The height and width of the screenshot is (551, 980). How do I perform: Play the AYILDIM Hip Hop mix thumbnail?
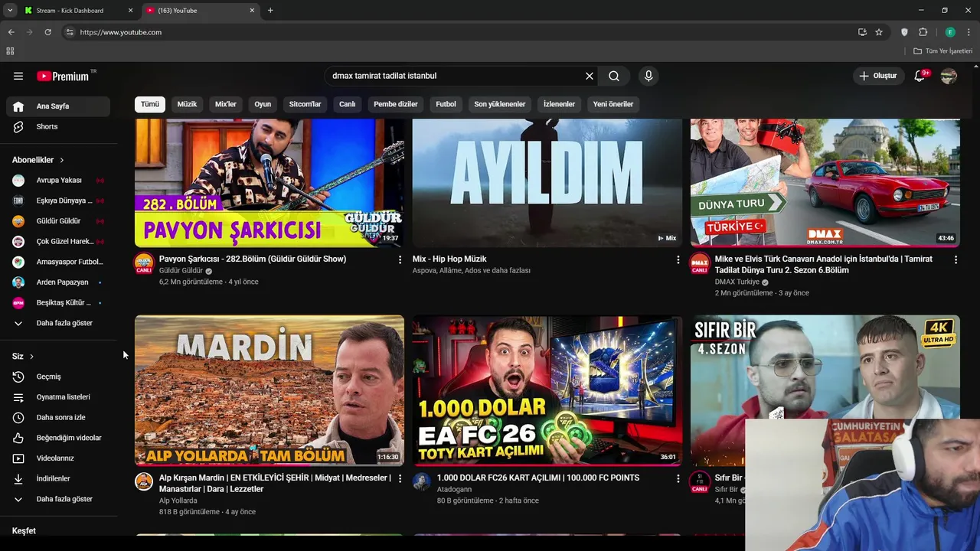(547, 183)
